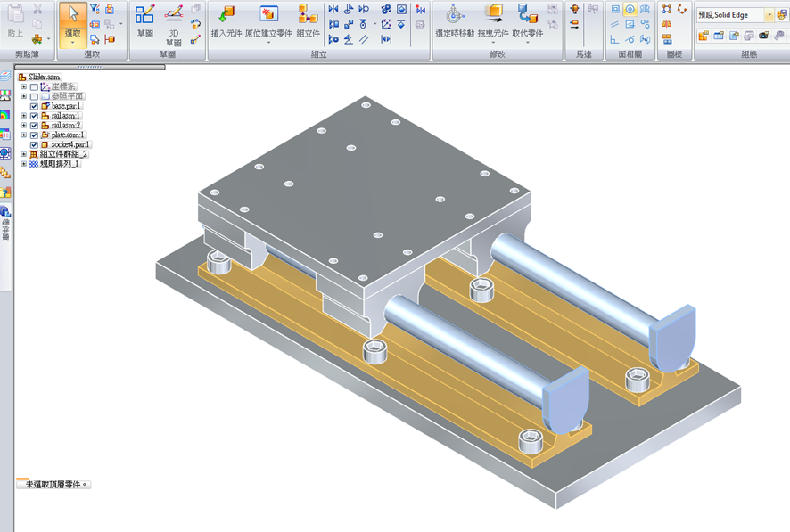Click the 插入元件 insert component icon
The image size is (790, 532).
[226, 14]
